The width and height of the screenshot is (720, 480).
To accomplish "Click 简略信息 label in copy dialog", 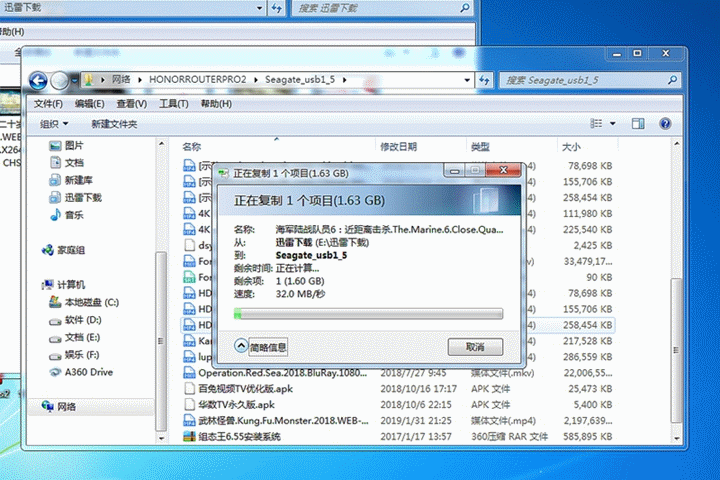I will pos(268,347).
